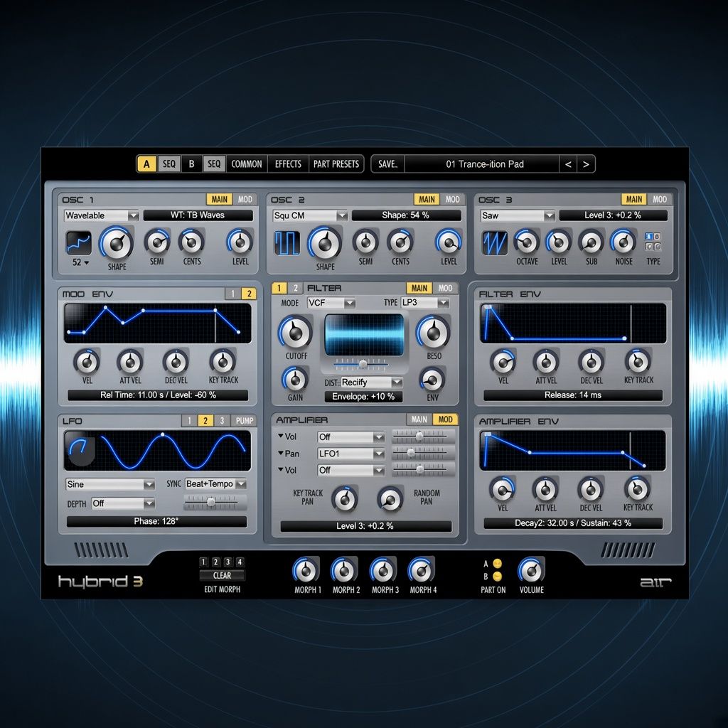728x728 pixels.
Task: Click the FILTER ENV VEL knob
Action: click(x=503, y=362)
